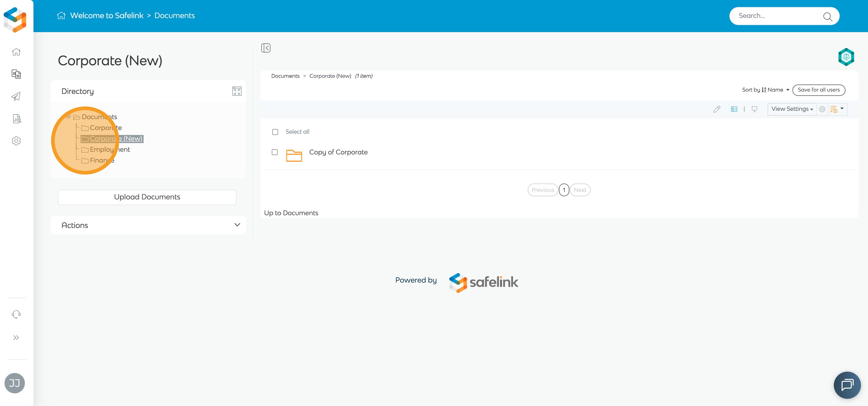Viewport: 868px width, 406px height.
Task: Open the View Settings dropdown
Action: (792, 109)
